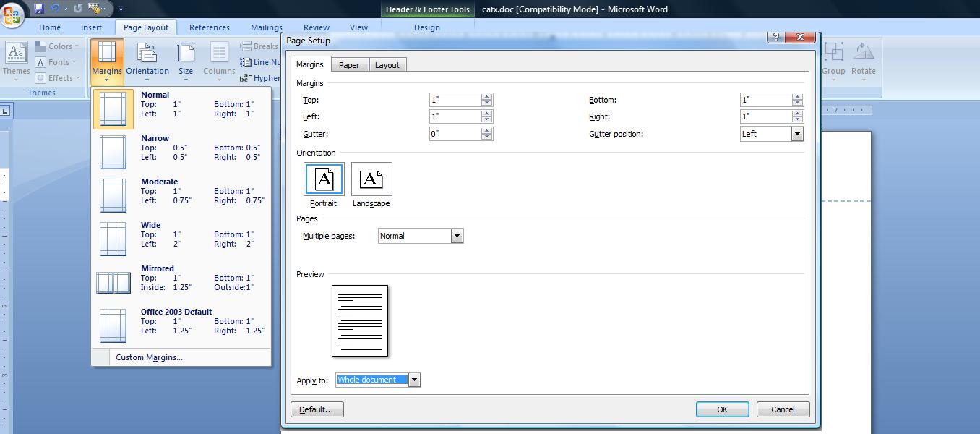Open the Gutter position dropdown
Screen dimensions: 980x434
pos(797,134)
